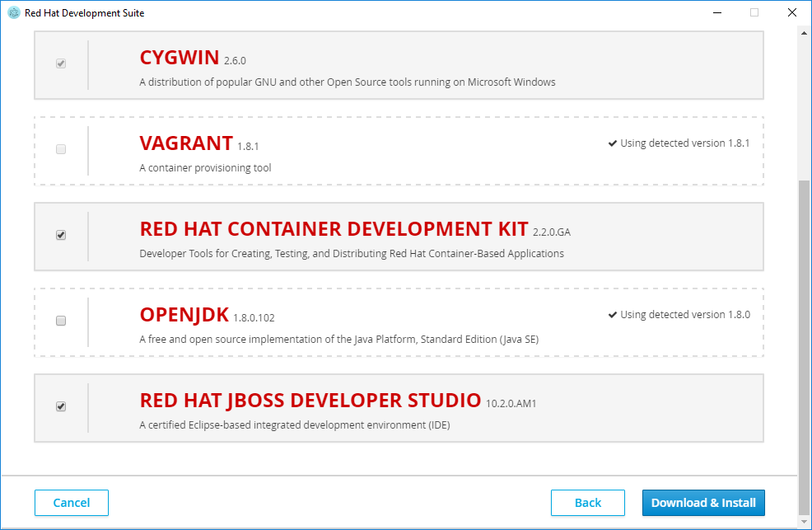Click OpenJDK description about Java Platform

[339, 340]
